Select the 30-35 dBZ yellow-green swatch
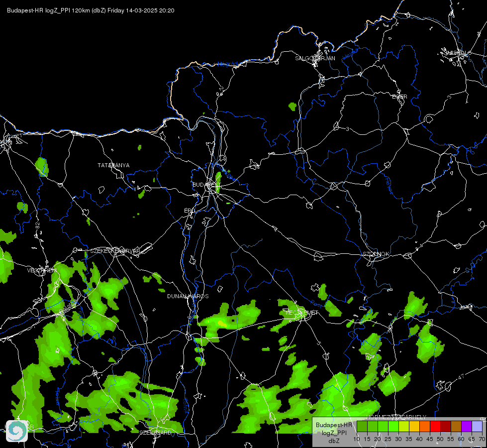The width and height of the screenshot is (487, 448). click(x=404, y=427)
